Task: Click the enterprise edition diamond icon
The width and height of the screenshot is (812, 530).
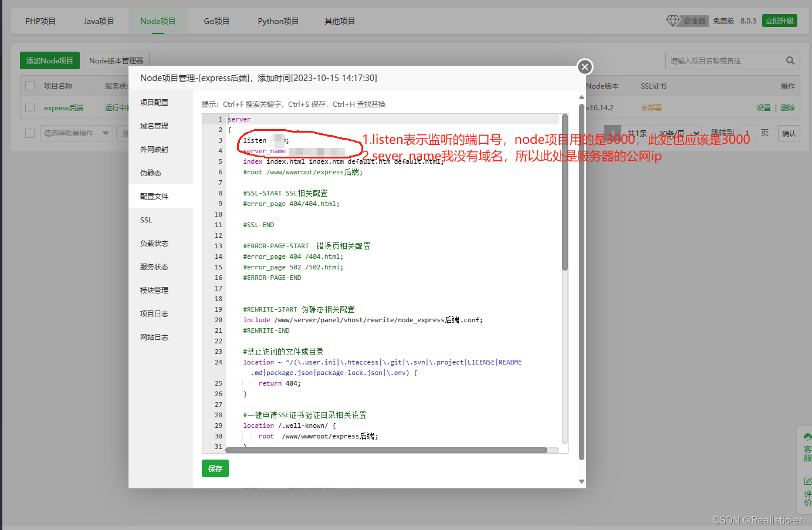Action: (673, 21)
